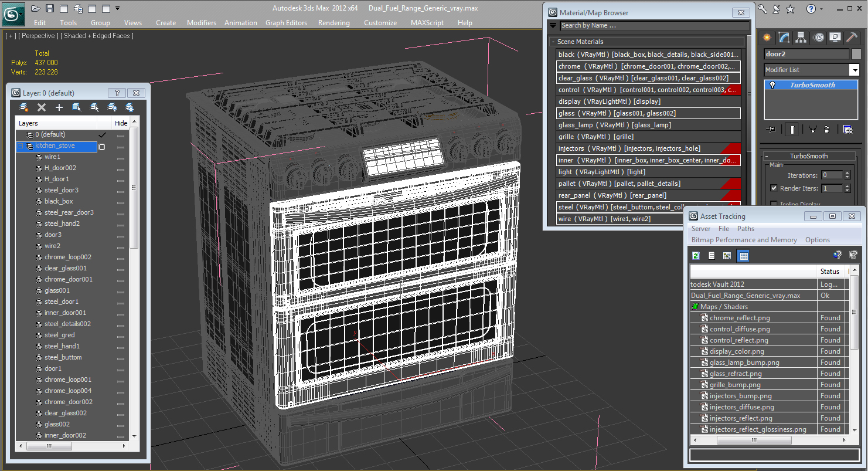Click Remove Modifier trash icon under stack
The height and width of the screenshot is (471, 868).
point(826,130)
